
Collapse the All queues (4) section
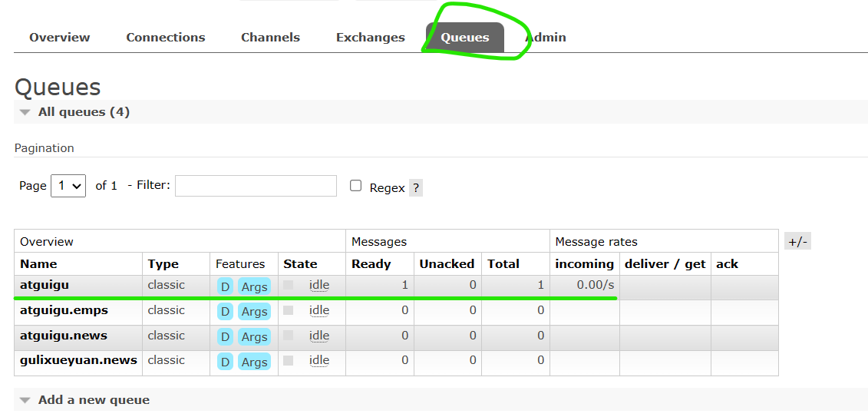click(74, 112)
